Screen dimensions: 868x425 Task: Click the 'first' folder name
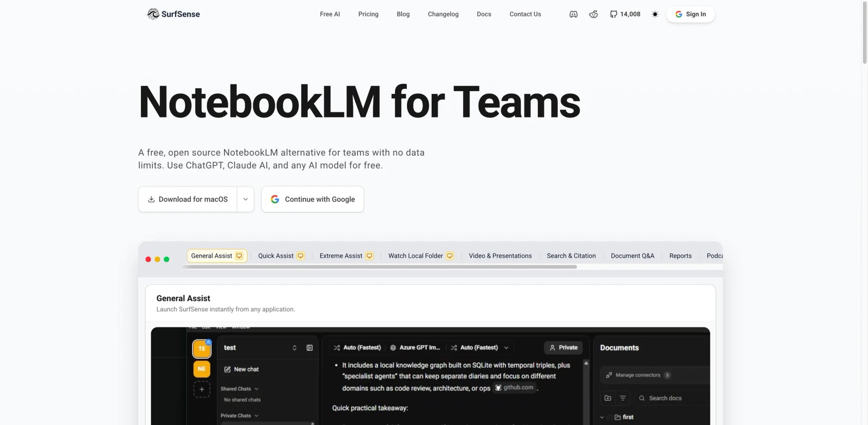628,417
